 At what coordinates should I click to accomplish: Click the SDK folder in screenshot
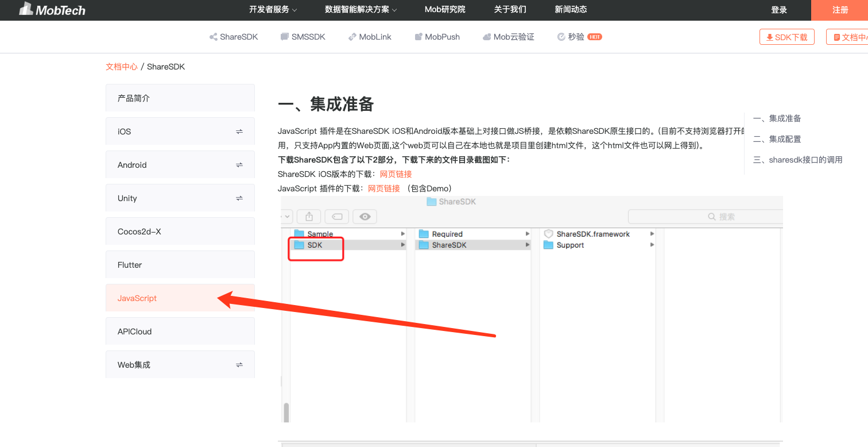[308, 245]
